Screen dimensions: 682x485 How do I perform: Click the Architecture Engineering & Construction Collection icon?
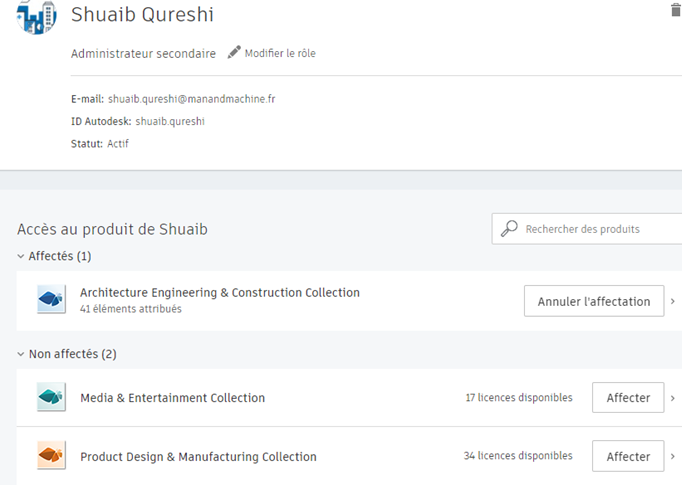pos(51,299)
